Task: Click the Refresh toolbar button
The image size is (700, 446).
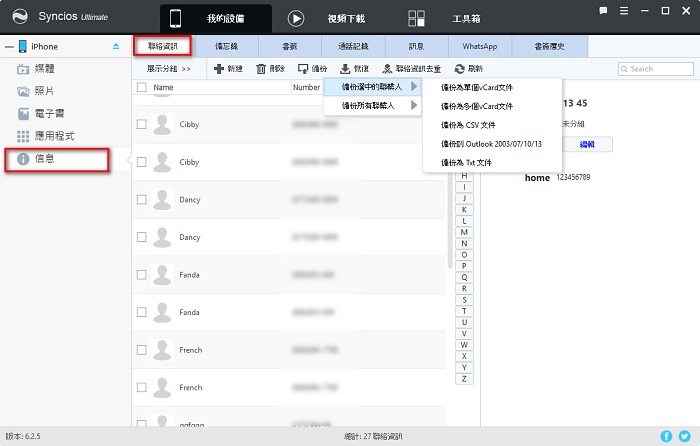Action: click(469, 69)
